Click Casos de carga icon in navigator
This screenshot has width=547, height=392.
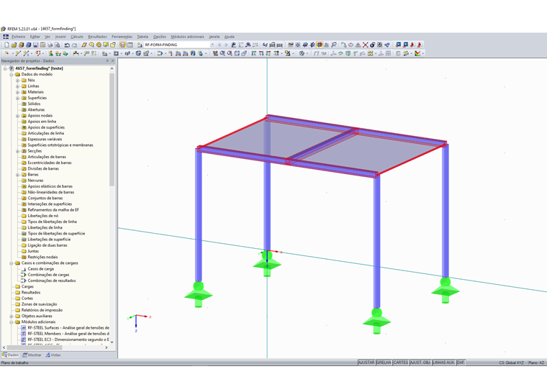24,269
